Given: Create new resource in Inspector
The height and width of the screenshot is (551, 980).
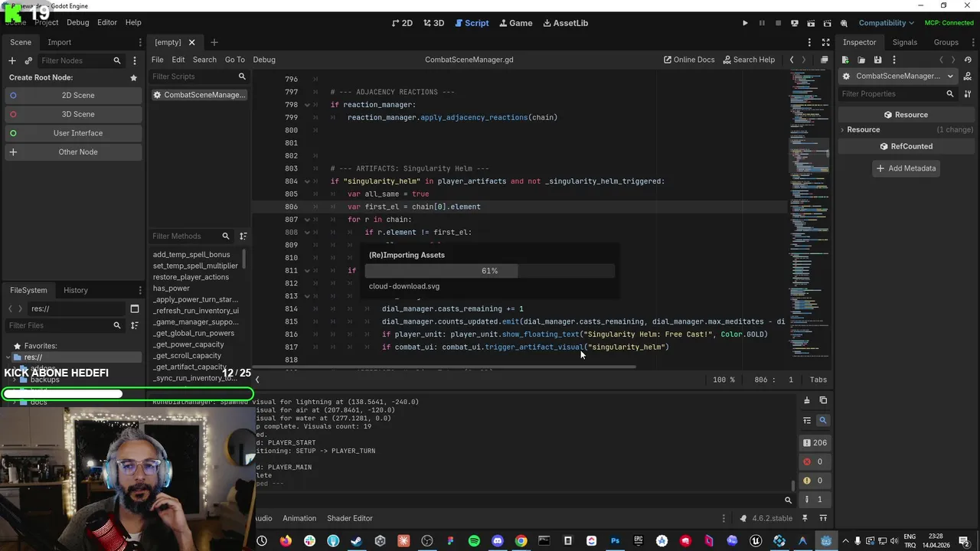Looking at the screenshot, I should click(x=845, y=60).
